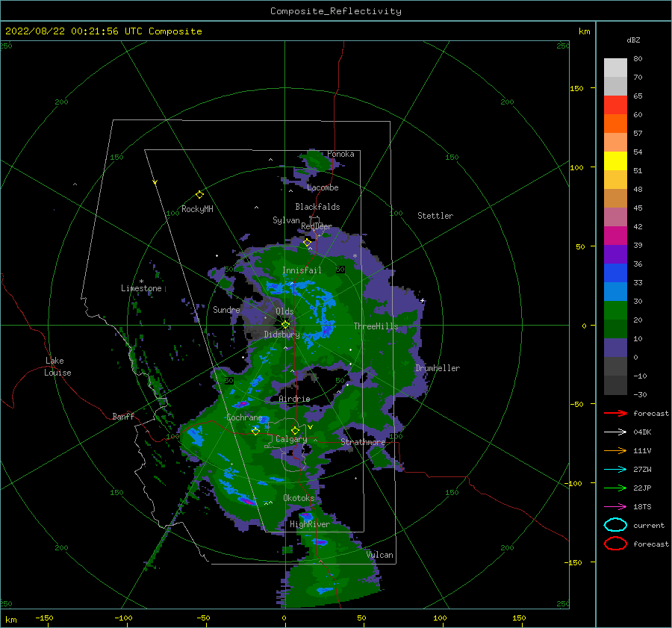Screen dimensions: 672x628
Task: Click the white asterisk above Limestone
Action: point(141,282)
